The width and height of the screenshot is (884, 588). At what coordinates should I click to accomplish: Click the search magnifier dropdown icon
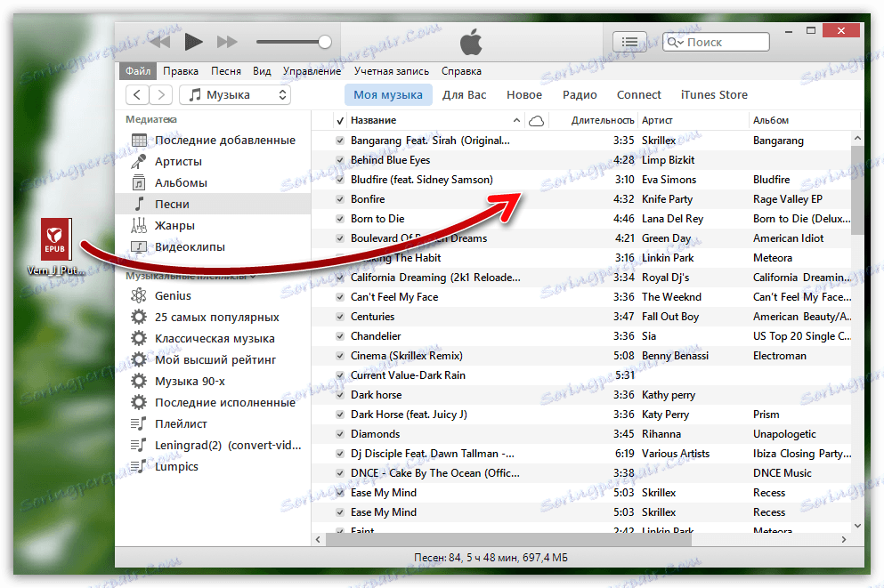[x=674, y=42]
